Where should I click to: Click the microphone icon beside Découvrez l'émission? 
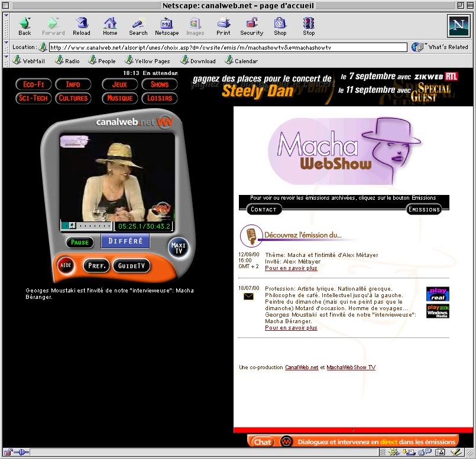click(251, 236)
